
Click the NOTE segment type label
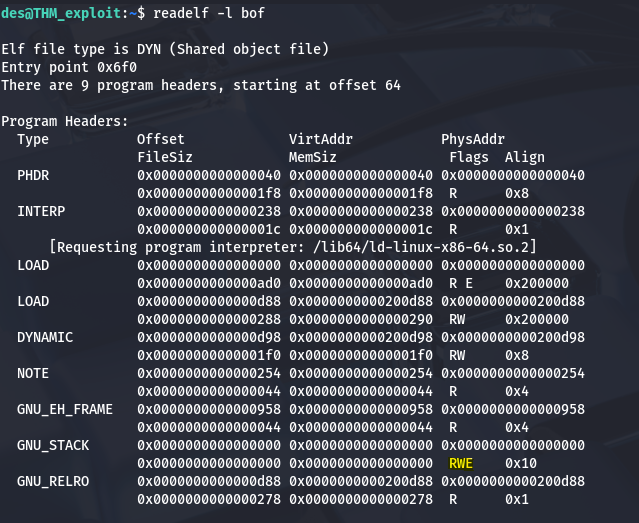click(x=33, y=373)
